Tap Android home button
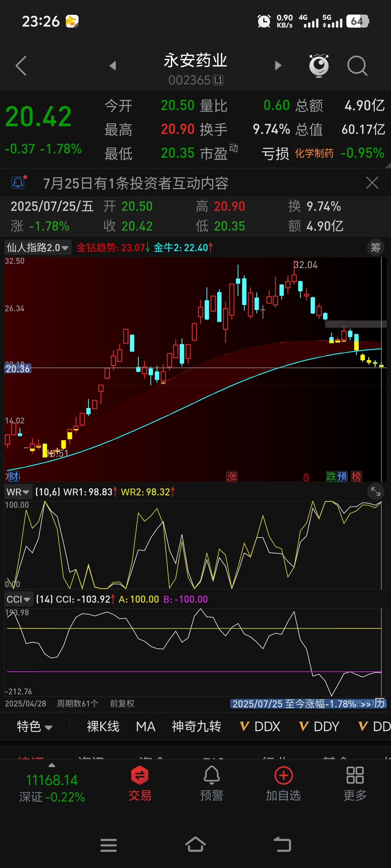The height and width of the screenshot is (868, 391). pyautogui.click(x=195, y=844)
